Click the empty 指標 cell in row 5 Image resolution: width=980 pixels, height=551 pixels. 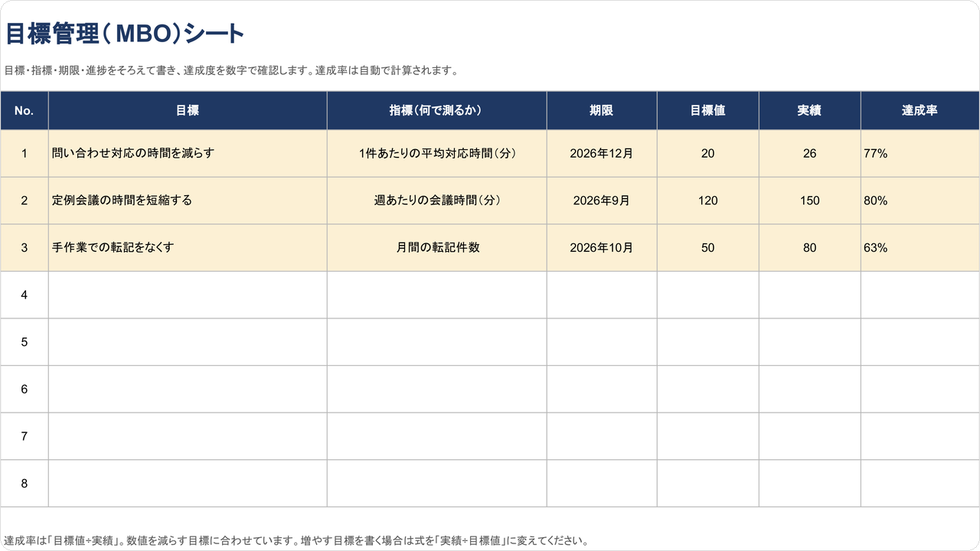(437, 342)
